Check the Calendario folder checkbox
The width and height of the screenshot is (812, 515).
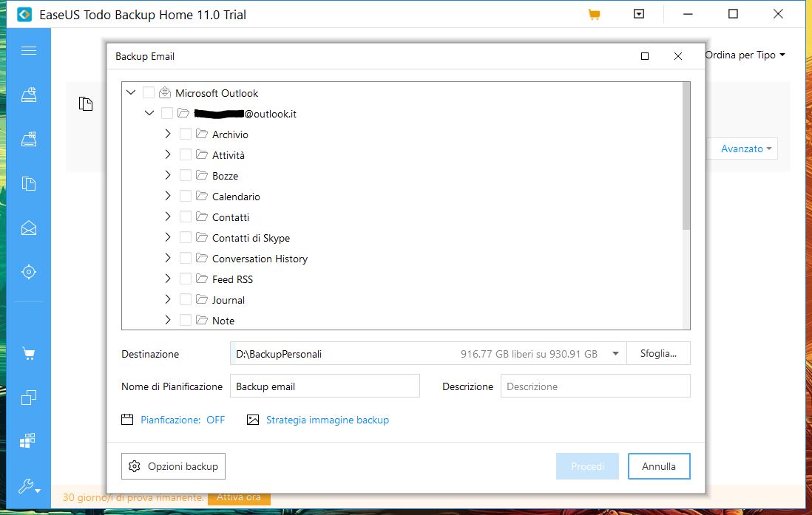(x=186, y=196)
